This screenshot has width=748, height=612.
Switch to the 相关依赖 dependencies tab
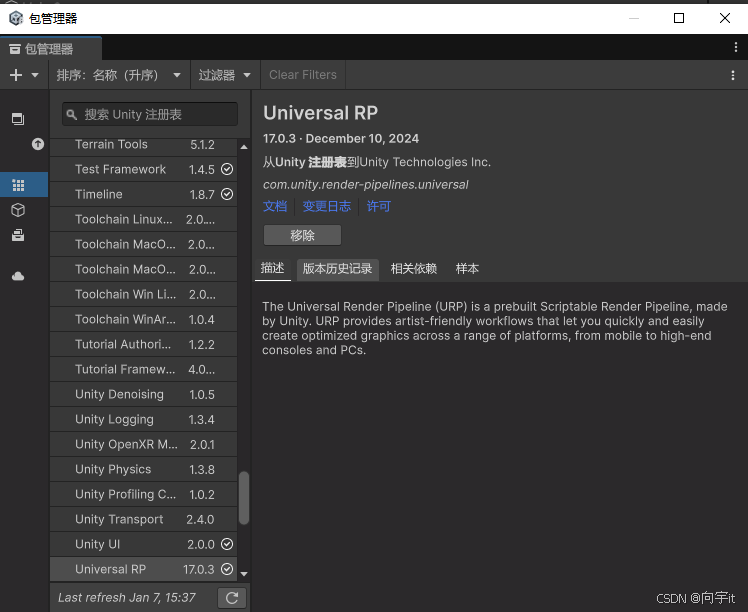414,269
